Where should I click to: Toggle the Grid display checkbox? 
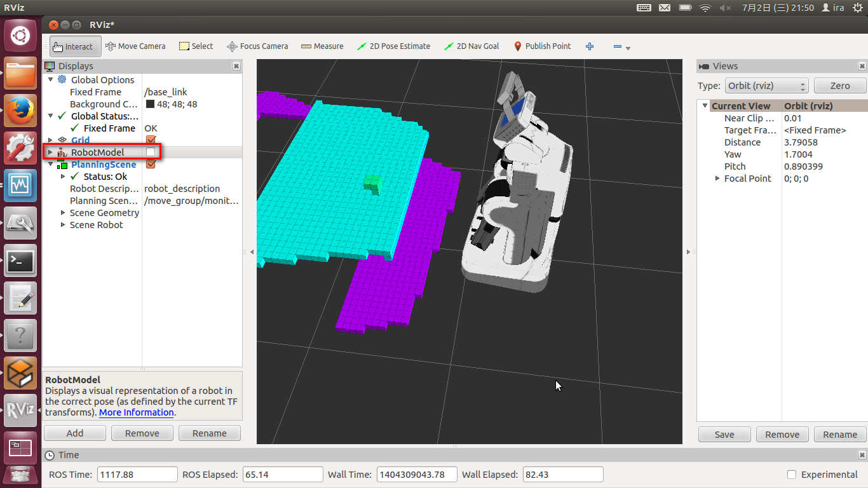click(151, 140)
